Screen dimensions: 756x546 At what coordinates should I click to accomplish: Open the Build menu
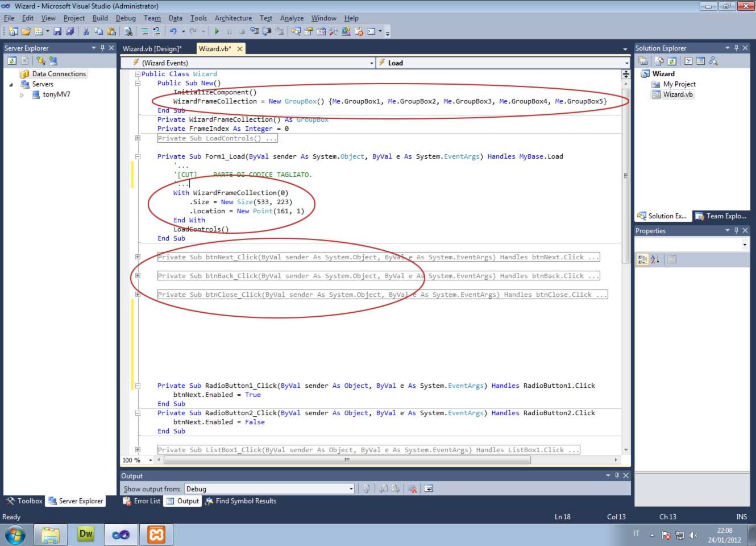[x=100, y=18]
